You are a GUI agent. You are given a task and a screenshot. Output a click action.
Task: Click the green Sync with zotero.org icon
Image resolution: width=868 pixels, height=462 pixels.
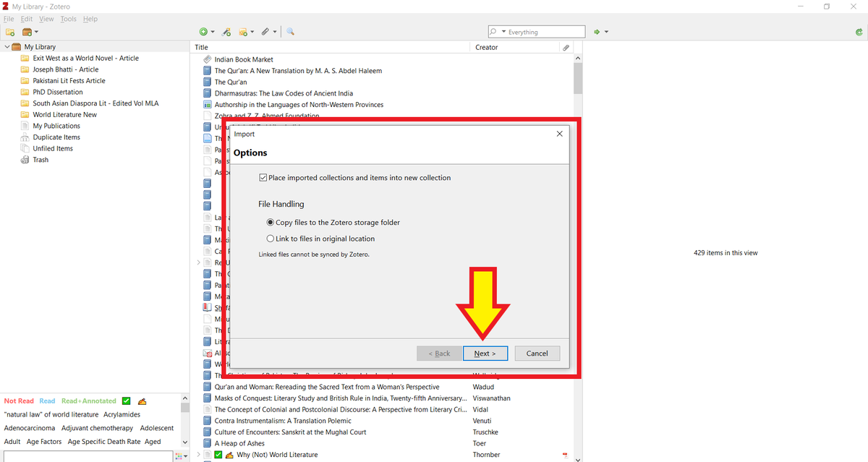tap(859, 32)
